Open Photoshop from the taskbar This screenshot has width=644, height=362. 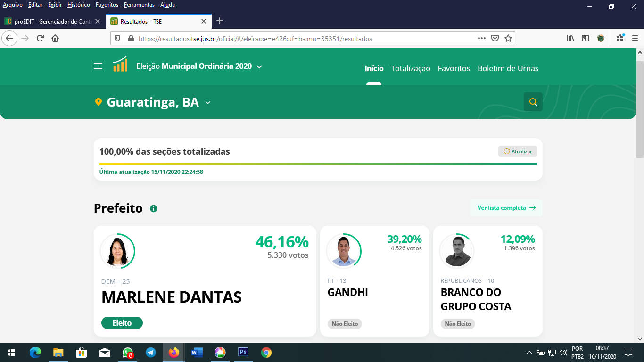(243, 352)
